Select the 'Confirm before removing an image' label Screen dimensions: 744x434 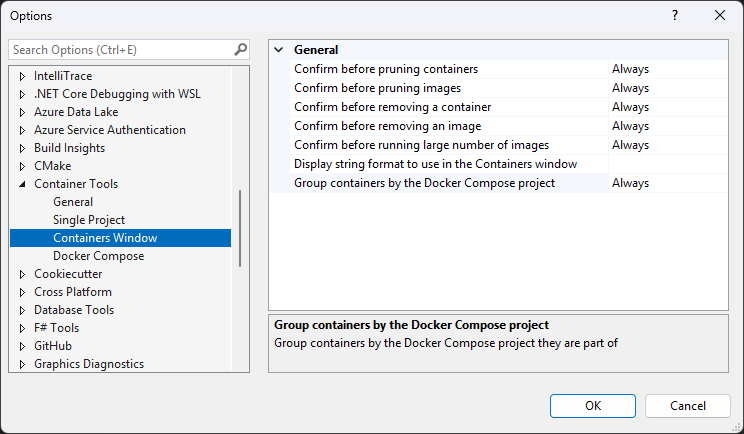pyautogui.click(x=387, y=126)
